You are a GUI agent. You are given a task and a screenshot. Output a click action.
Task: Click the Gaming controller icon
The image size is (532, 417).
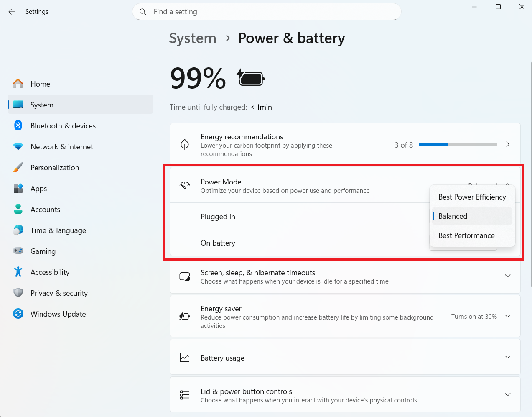18,251
